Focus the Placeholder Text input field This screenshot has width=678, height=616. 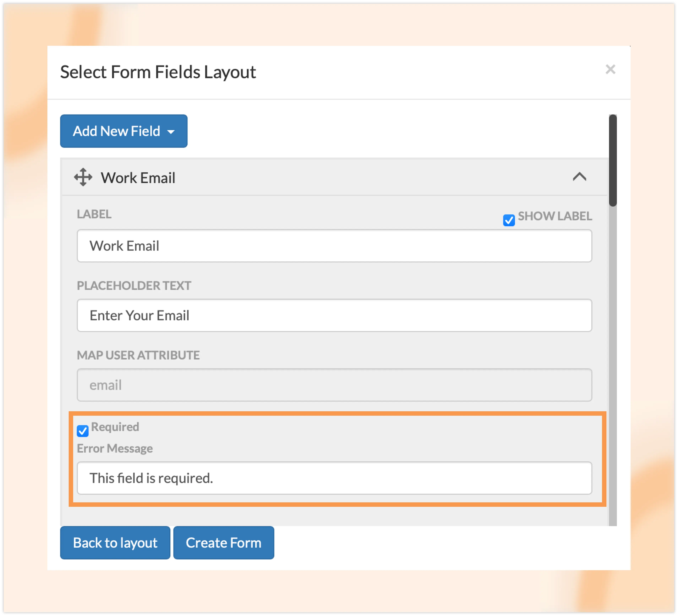(334, 315)
